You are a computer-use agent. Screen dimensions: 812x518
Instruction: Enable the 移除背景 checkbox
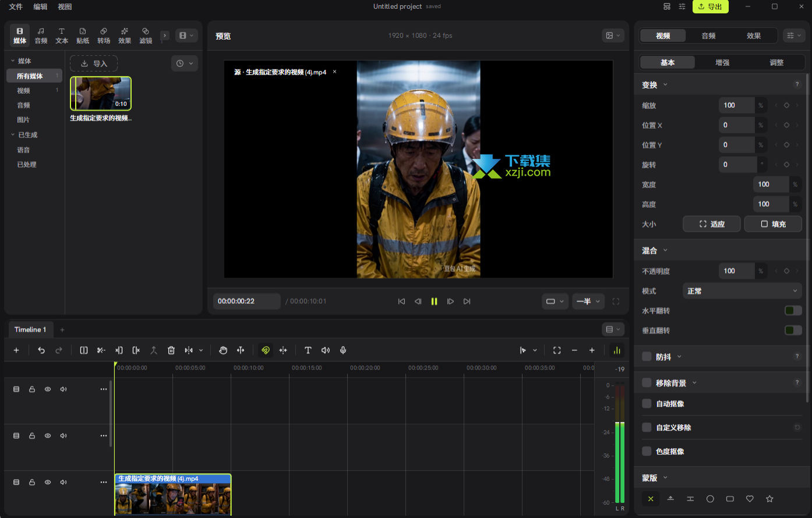click(647, 383)
